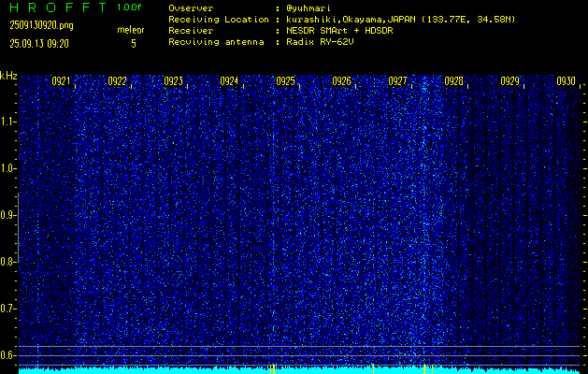Select the 0923 time marker
This screenshot has width=588, height=374.
[x=173, y=81]
